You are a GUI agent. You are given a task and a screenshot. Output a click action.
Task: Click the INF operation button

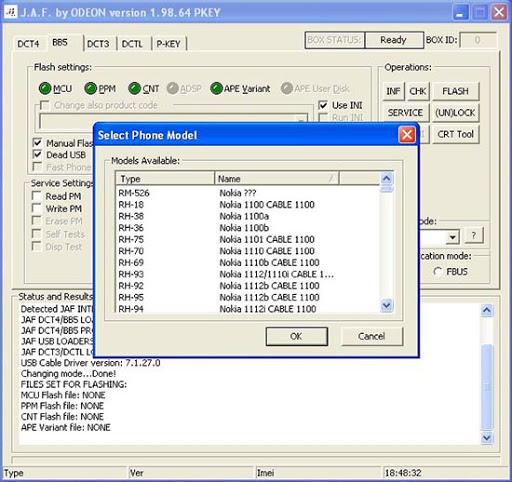(x=393, y=91)
